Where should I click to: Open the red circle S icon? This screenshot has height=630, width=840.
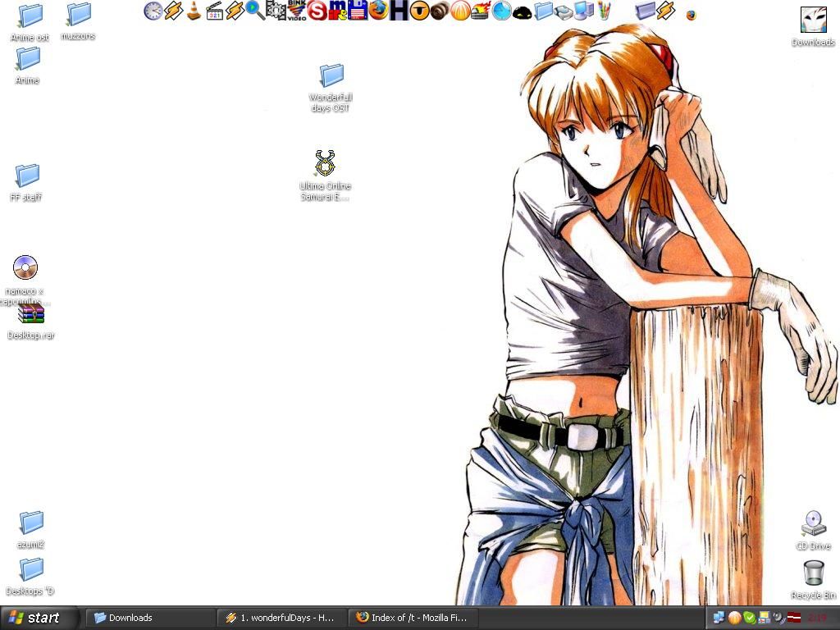[317, 11]
